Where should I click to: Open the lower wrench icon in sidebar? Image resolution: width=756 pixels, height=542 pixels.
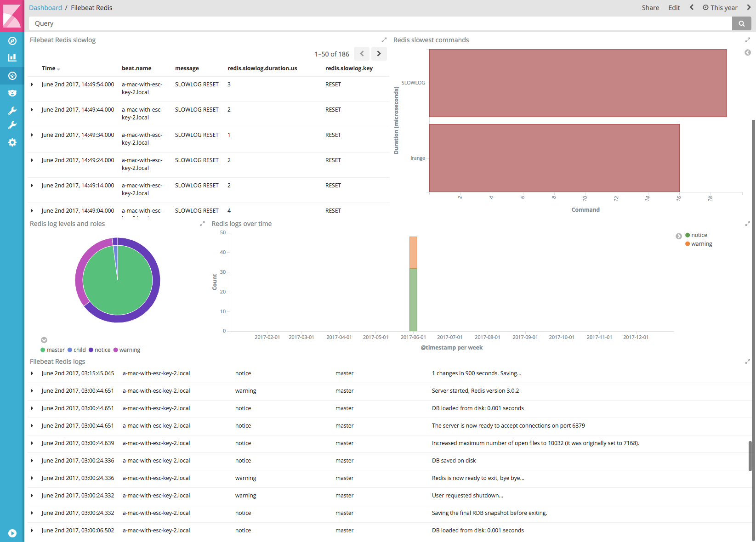point(12,125)
